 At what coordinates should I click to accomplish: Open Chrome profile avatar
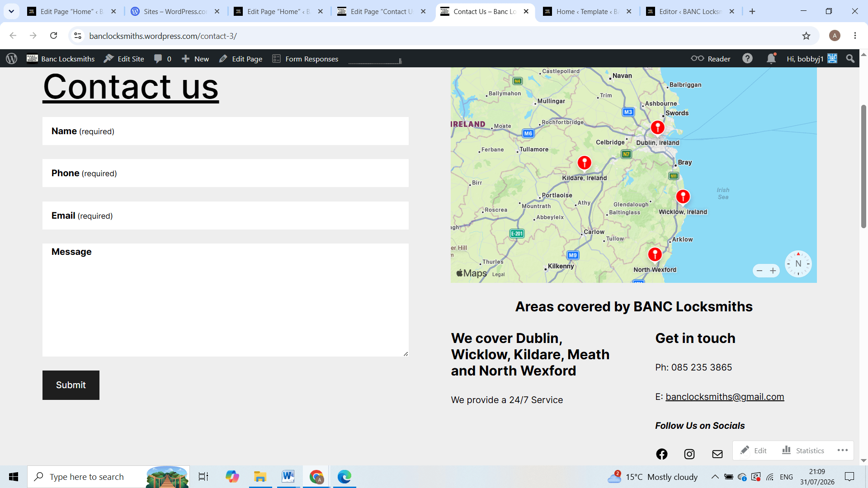pyautogui.click(x=835, y=36)
